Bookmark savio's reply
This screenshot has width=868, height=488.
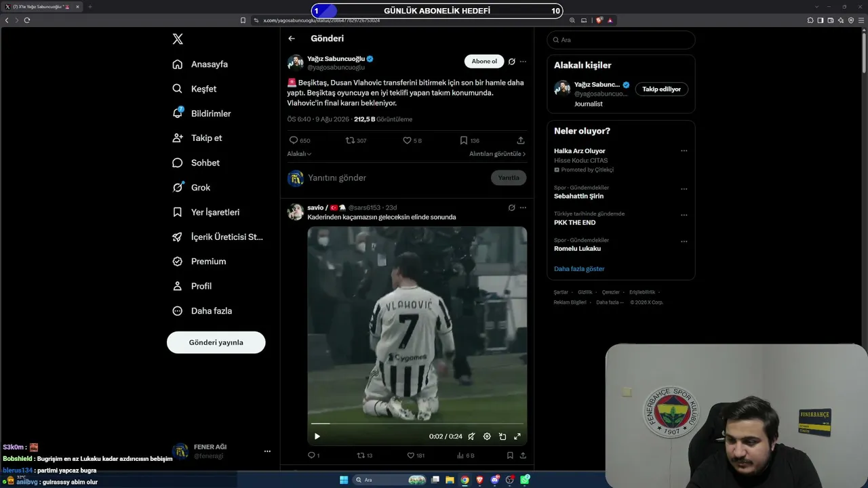(510, 455)
